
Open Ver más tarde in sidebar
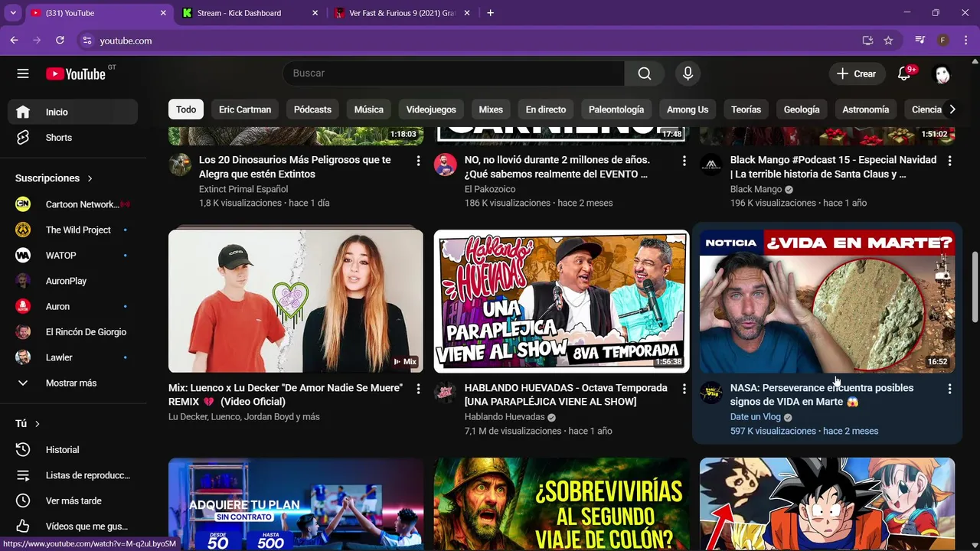pos(73,500)
